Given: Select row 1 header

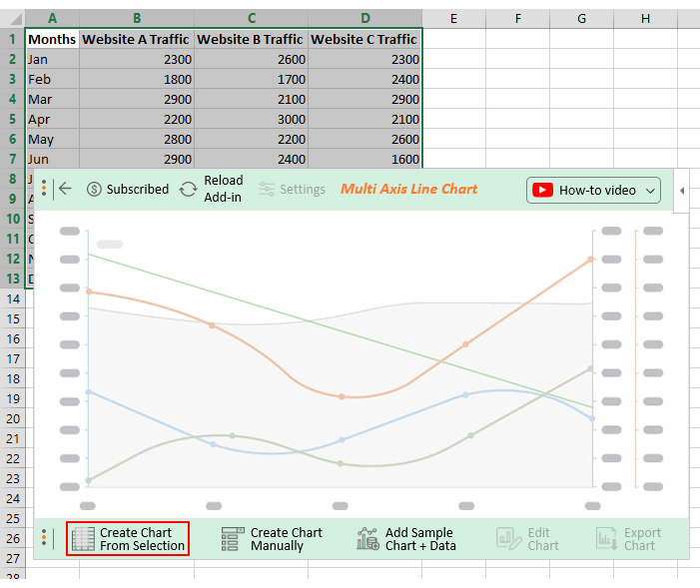Looking at the screenshot, I should 13,39.
